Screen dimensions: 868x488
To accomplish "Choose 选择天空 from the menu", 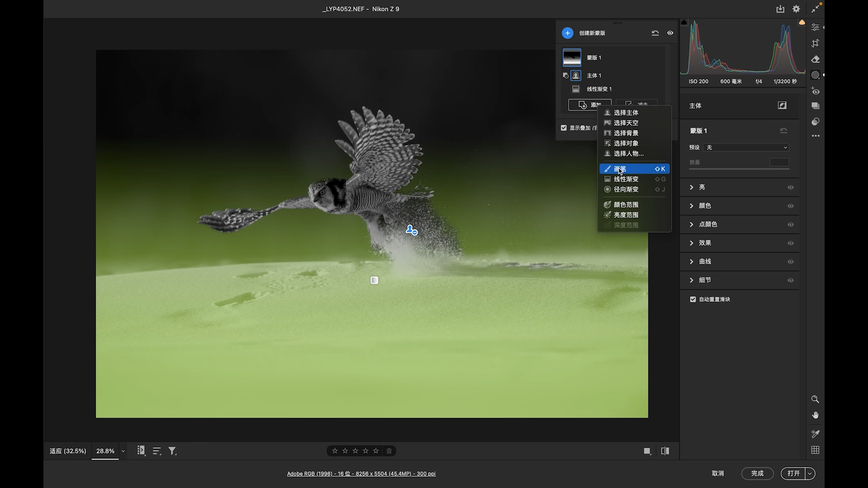I will (x=634, y=123).
